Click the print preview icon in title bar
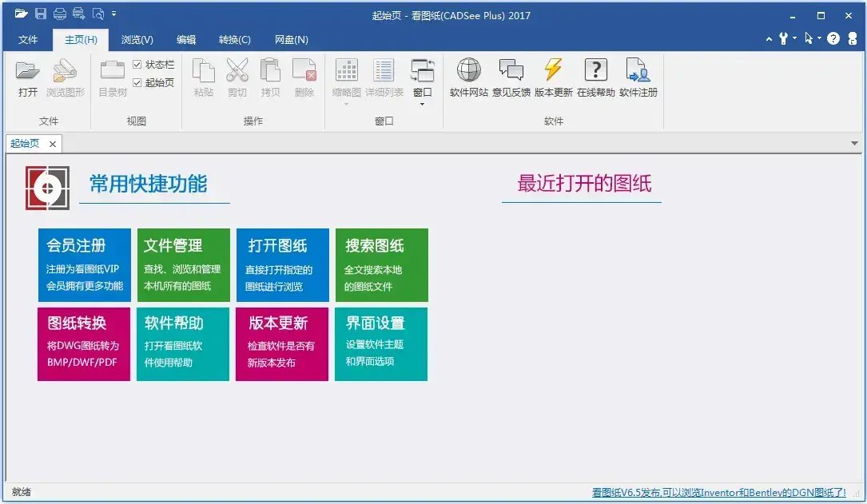The image size is (867, 504). click(x=97, y=14)
